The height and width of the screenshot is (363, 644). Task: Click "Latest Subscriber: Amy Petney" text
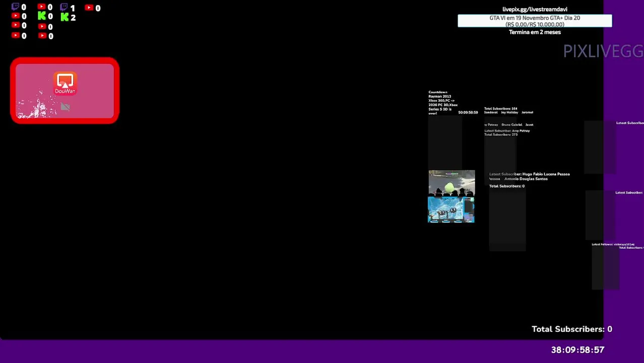point(507,131)
